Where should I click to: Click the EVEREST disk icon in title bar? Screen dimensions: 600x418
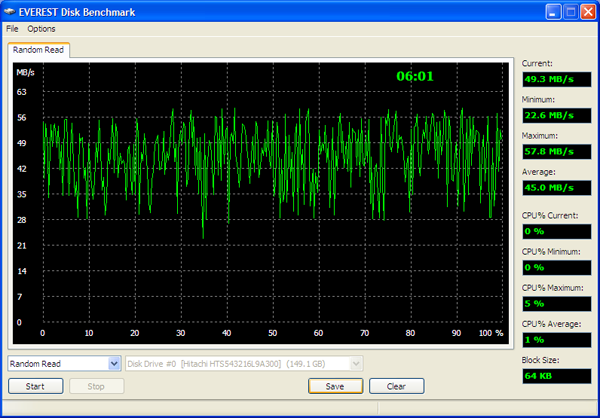coord(10,12)
